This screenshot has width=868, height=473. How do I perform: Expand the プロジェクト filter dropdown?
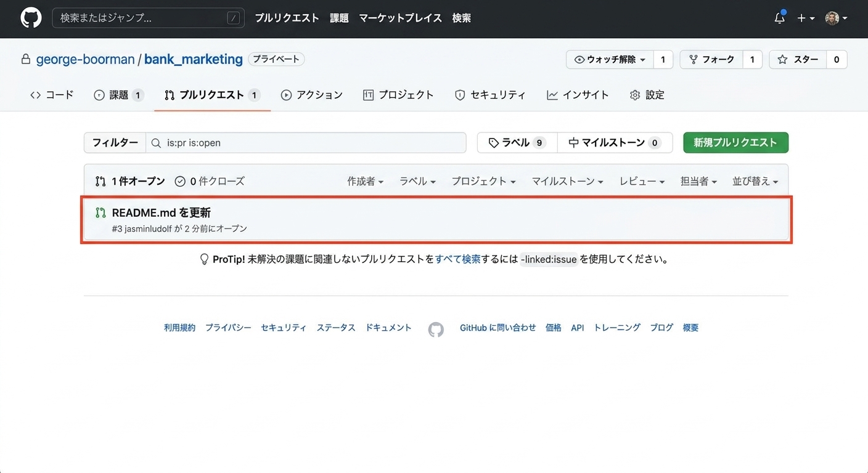(x=483, y=181)
